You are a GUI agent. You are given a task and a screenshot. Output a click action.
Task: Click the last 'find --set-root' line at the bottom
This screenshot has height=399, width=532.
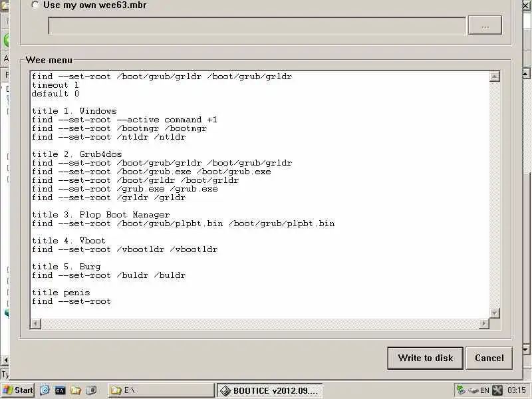(71, 301)
